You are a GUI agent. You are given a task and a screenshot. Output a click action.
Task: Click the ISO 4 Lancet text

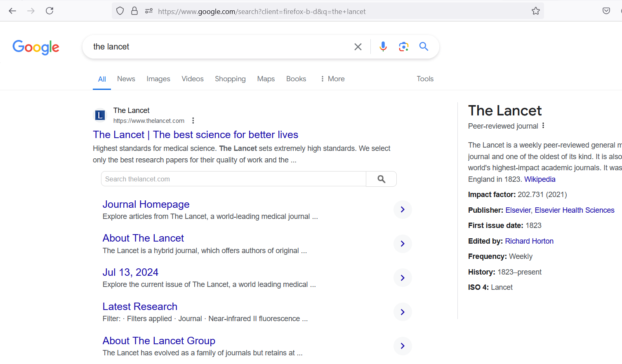click(490, 287)
